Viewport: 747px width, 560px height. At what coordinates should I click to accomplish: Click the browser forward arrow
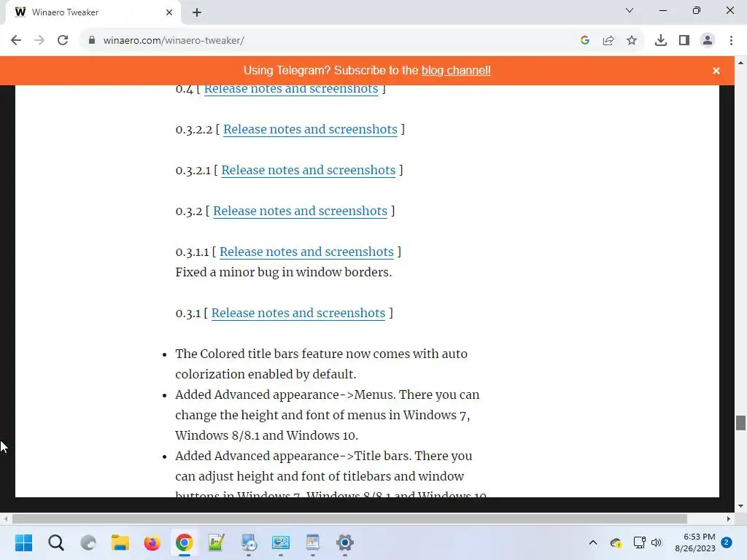39,41
